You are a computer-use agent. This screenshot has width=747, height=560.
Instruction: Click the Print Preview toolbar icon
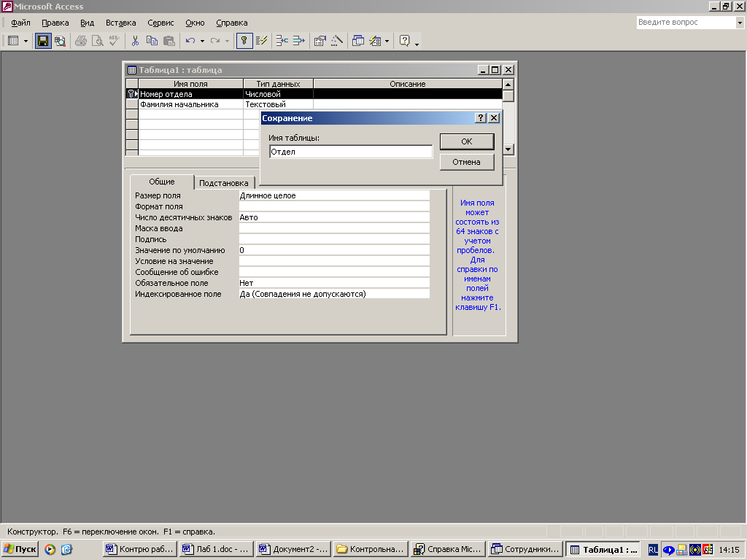98,41
